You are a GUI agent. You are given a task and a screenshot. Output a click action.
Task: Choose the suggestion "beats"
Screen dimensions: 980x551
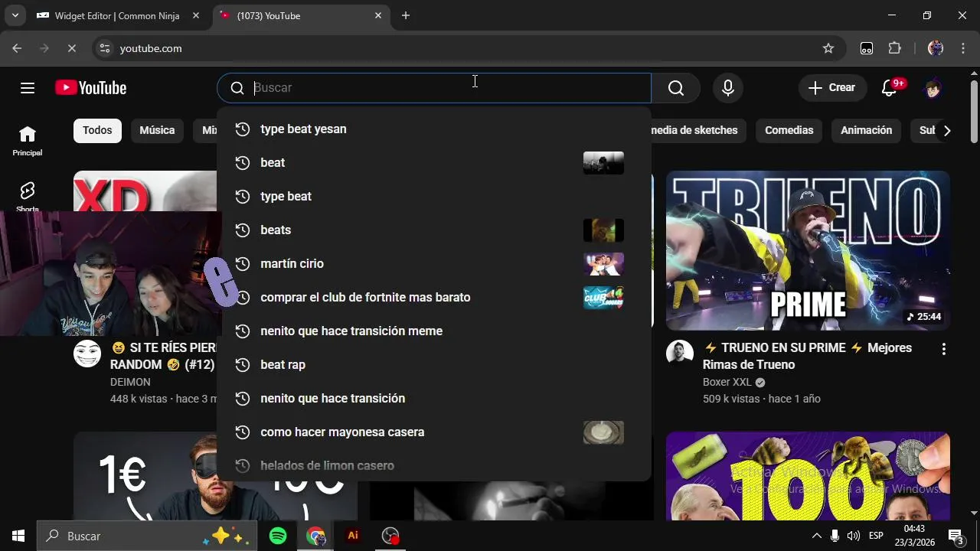pyautogui.click(x=434, y=230)
